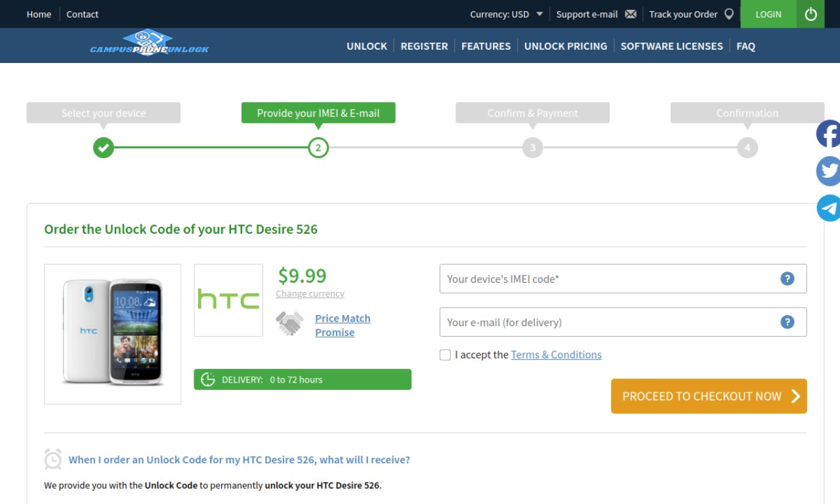Open the FEATURES menu item
The image size is (840, 504).
[486, 46]
